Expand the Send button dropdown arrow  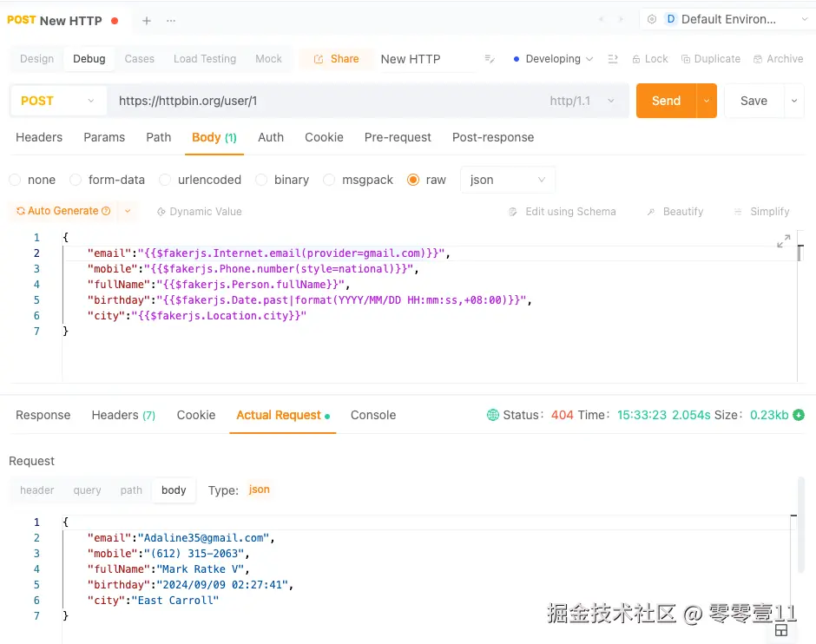707,101
